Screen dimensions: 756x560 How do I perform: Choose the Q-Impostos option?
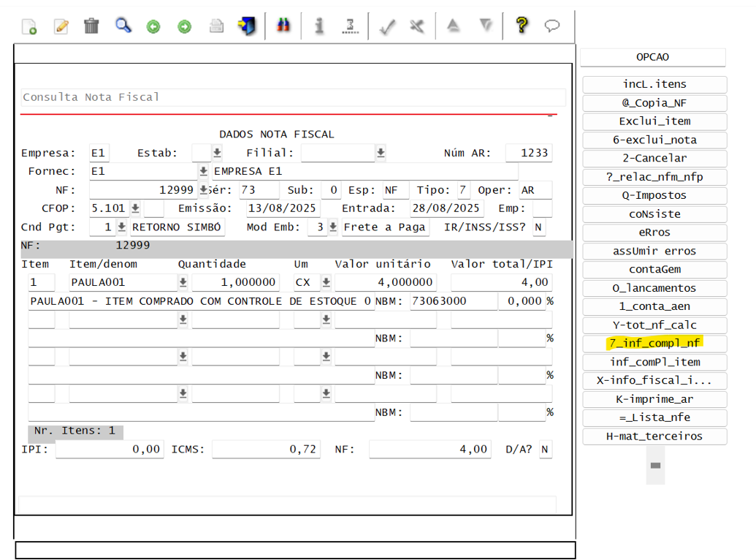654,195
